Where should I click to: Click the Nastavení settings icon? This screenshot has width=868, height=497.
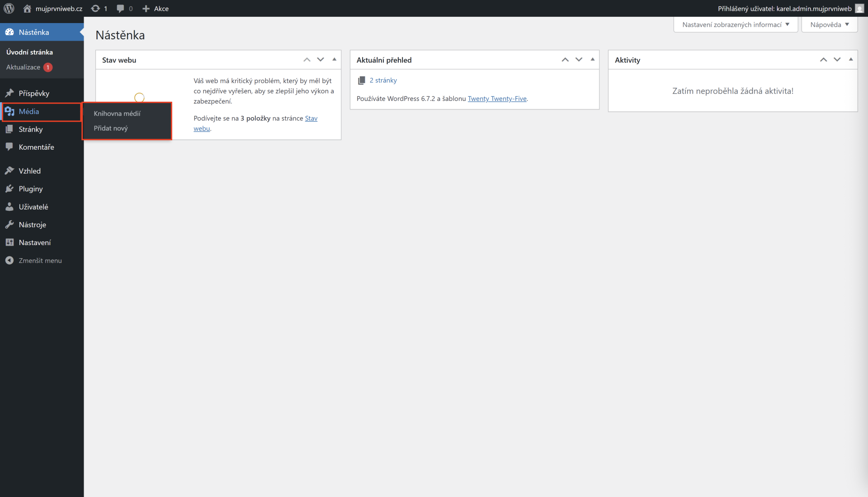click(x=10, y=242)
